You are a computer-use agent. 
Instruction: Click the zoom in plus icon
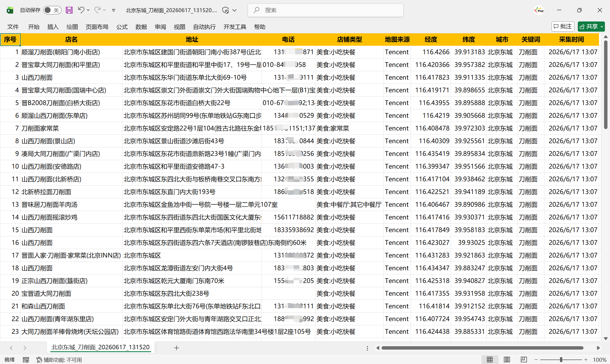tap(586, 359)
